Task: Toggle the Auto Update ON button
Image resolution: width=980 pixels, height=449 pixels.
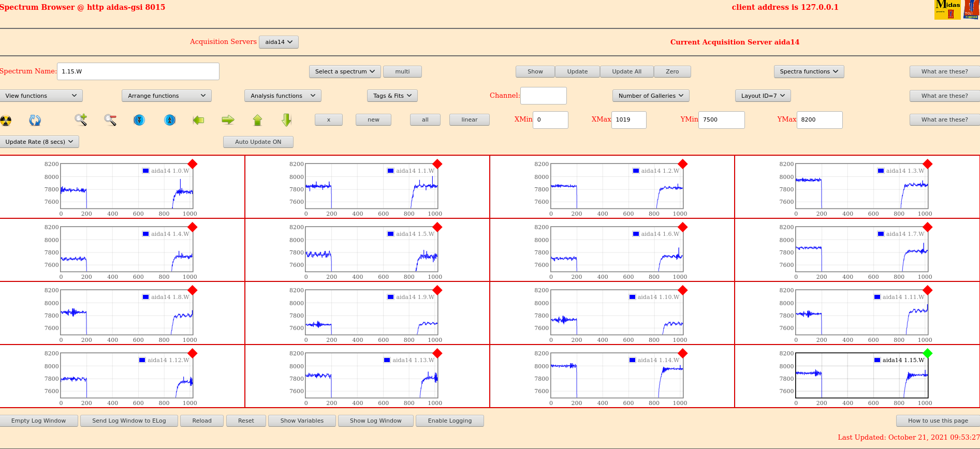Action: (258, 142)
